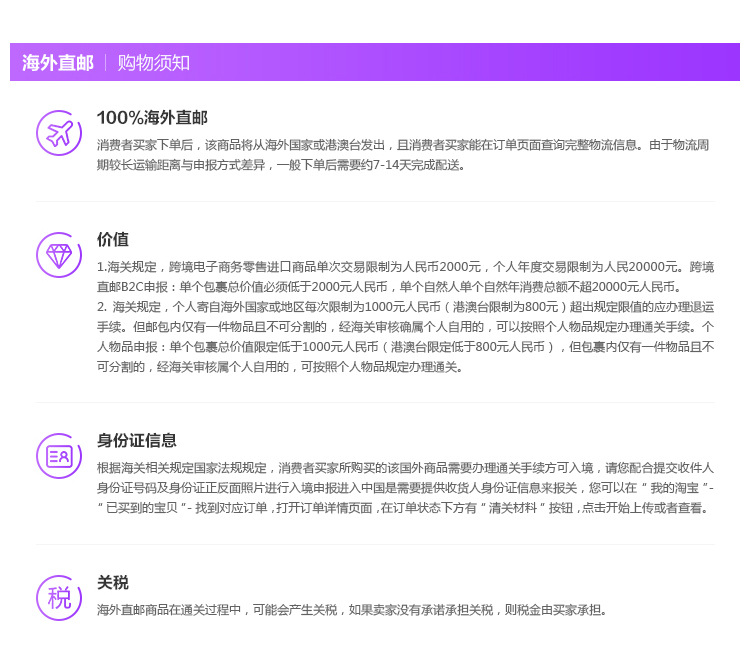The image size is (750, 651).
Task: Click the 价值 section heading
Action: [113, 239]
